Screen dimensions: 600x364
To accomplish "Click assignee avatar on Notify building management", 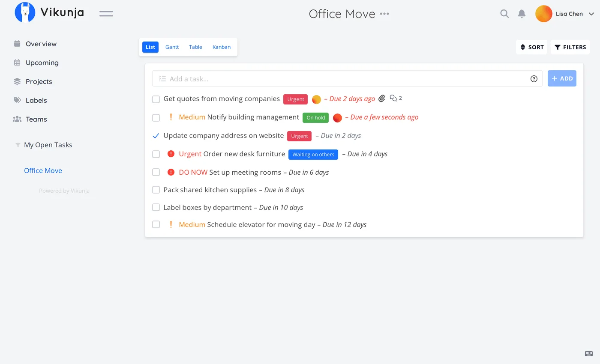I will (x=337, y=118).
